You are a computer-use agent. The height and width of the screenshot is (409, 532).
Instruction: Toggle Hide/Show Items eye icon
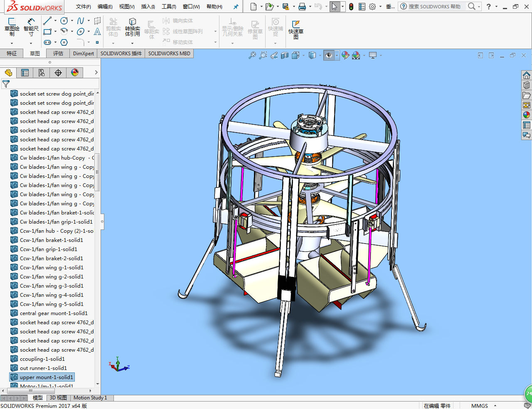(x=329, y=55)
